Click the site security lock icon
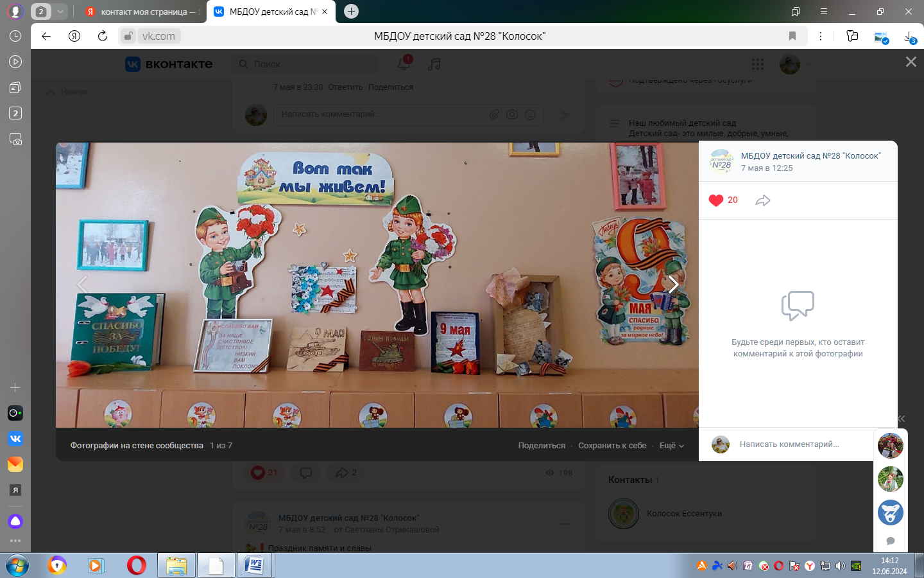Image resolution: width=924 pixels, height=578 pixels. [128, 36]
